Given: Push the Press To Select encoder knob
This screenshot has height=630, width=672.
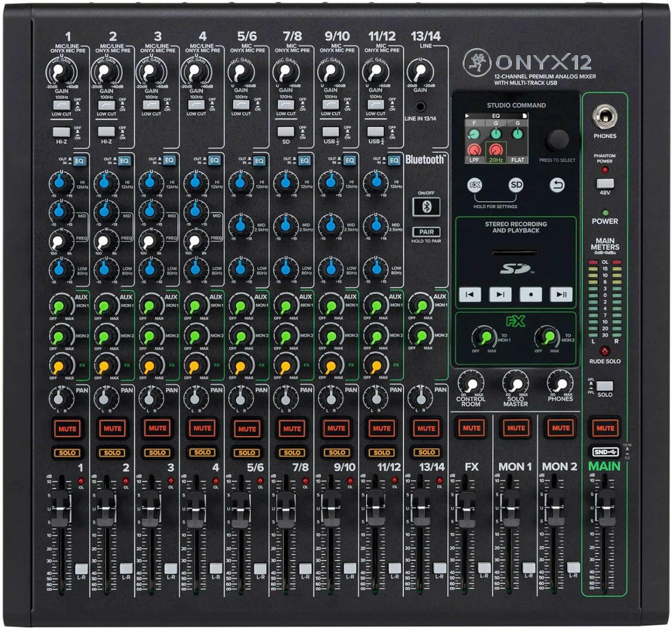Looking at the screenshot, I should (x=557, y=139).
